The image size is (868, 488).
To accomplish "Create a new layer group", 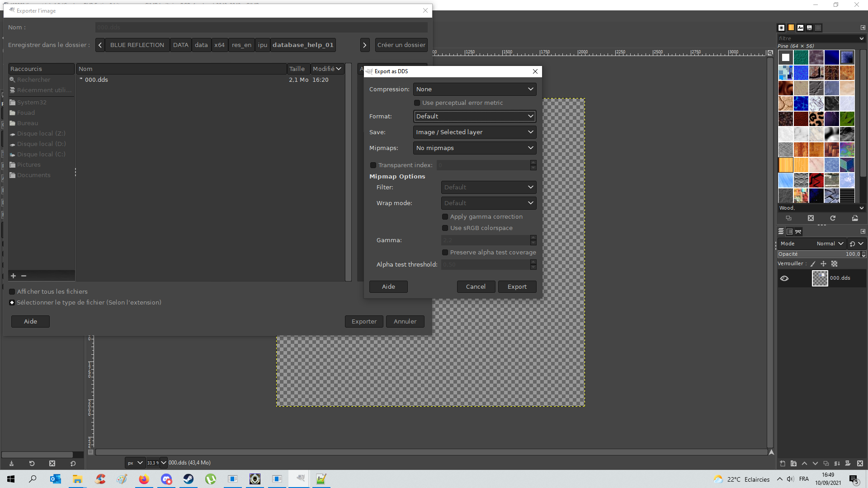I will coord(793,464).
